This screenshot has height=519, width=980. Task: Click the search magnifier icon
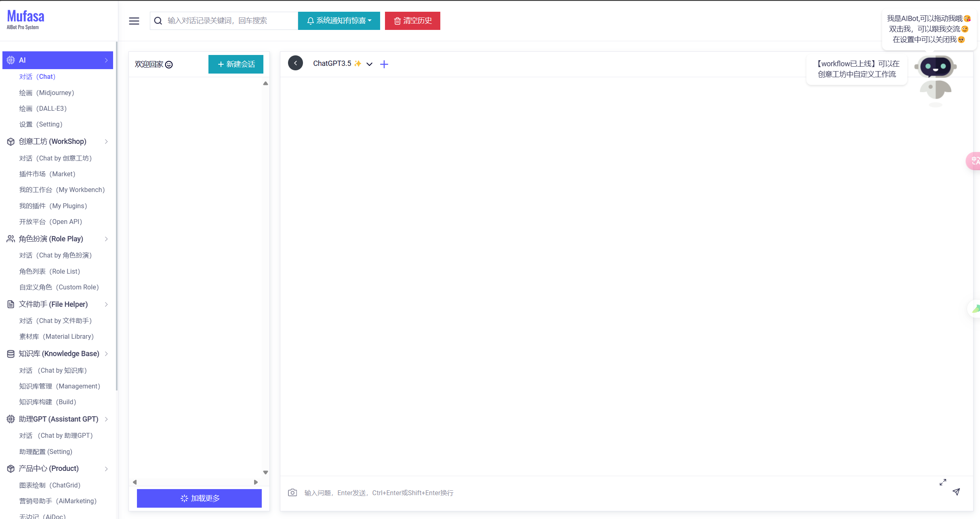click(x=158, y=21)
